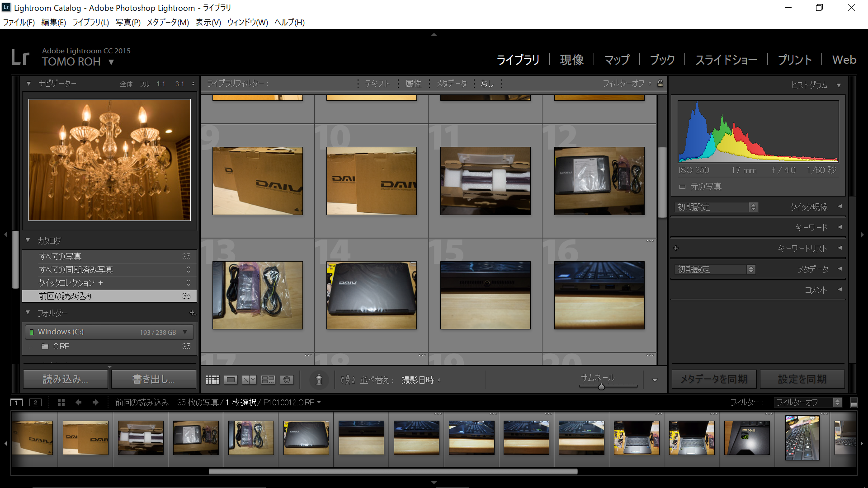Hide the right panel group arrow
The image size is (868, 488).
(x=862, y=235)
